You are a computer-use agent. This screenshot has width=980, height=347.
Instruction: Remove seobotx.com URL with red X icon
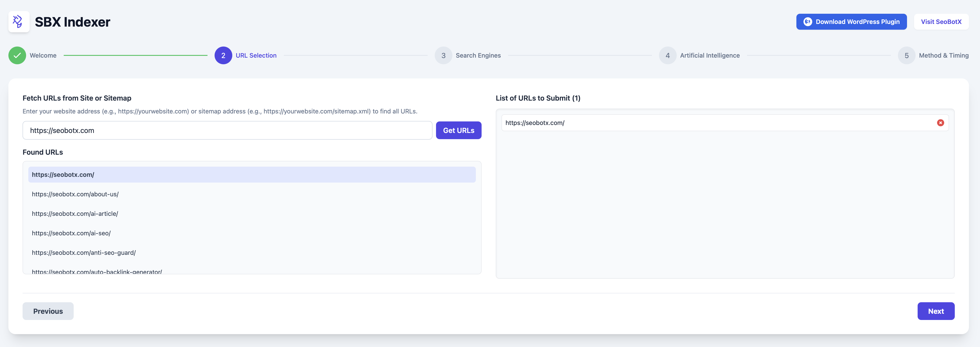(x=940, y=123)
